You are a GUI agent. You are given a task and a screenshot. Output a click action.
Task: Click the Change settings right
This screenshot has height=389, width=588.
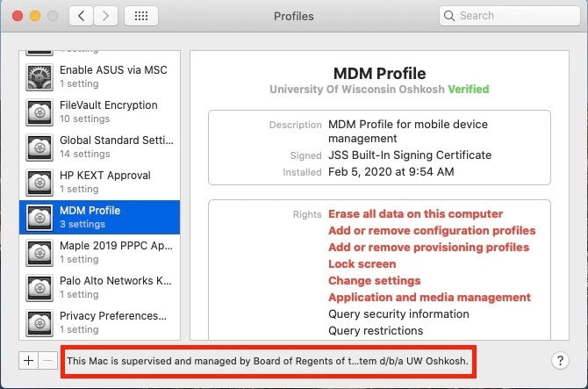(x=374, y=281)
